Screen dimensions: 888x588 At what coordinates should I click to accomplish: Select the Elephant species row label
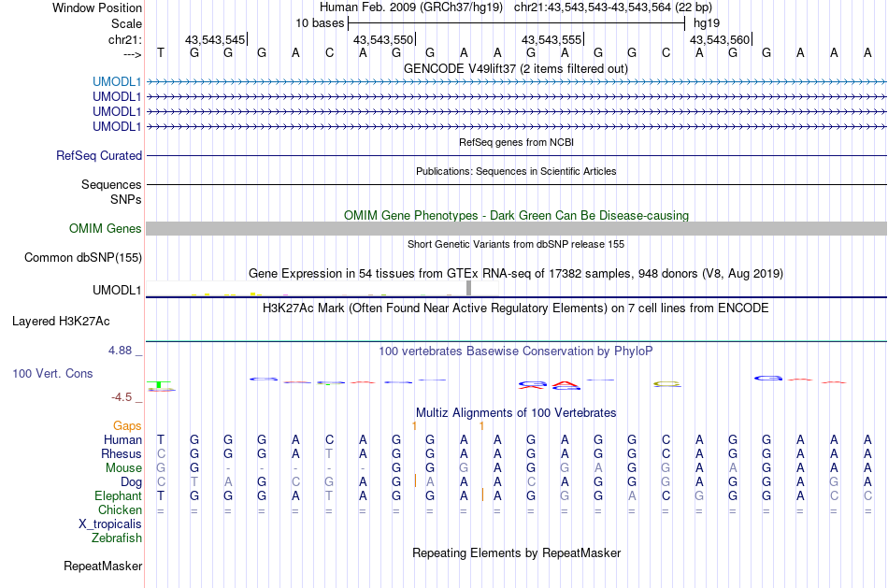point(118,495)
